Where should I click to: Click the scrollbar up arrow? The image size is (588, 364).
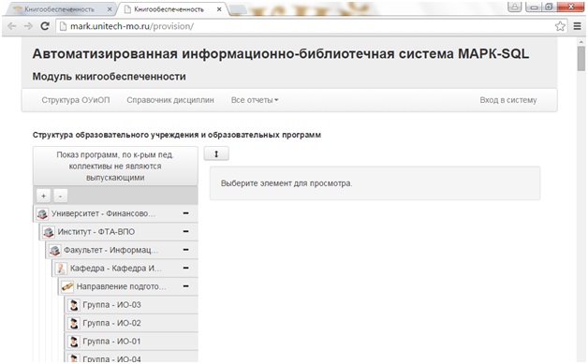(x=581, y=41)
